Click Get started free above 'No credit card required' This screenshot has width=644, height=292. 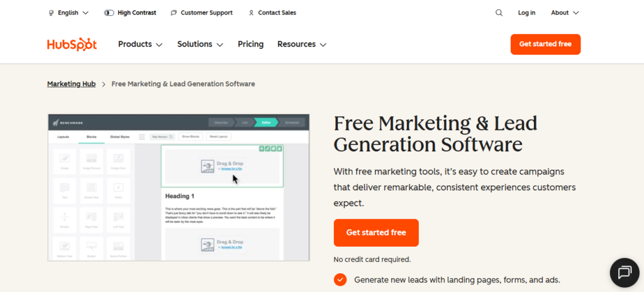376,233
